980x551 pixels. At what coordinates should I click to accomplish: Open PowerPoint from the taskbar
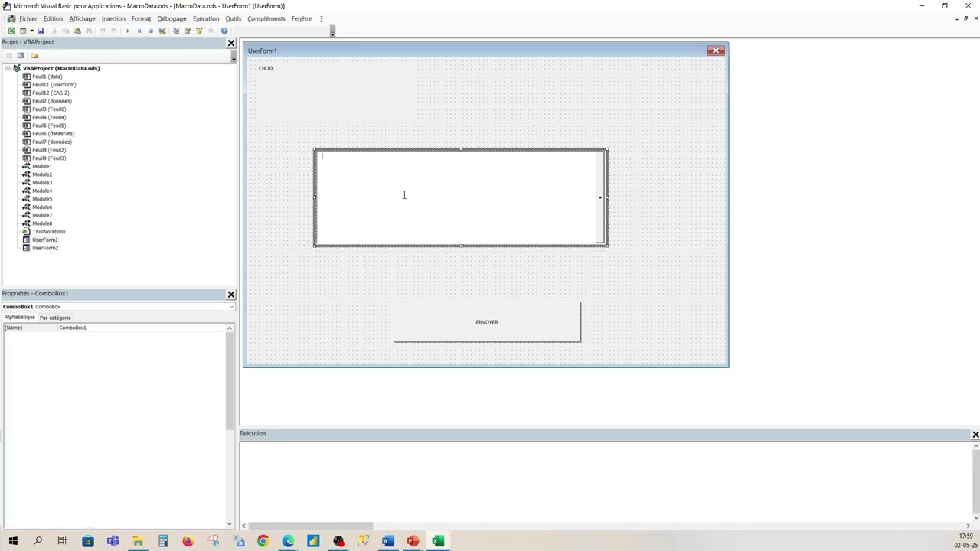click(x=413, y=541)
